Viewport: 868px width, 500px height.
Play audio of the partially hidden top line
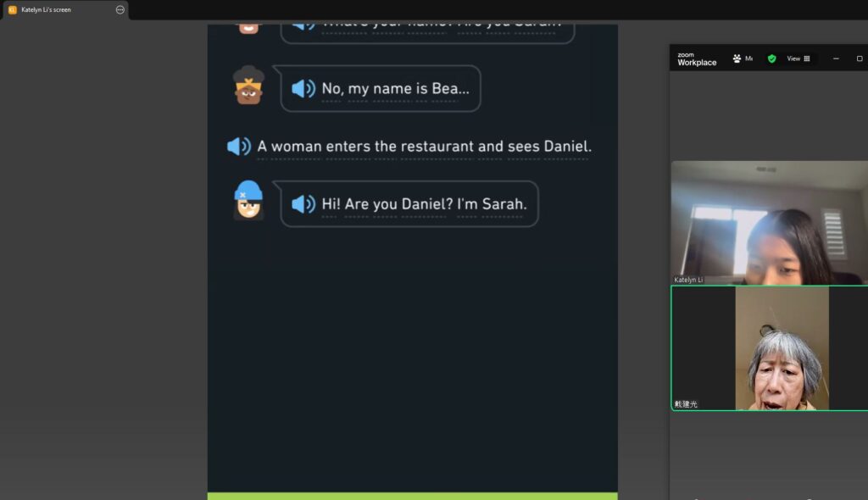click(x=303, y=25)
